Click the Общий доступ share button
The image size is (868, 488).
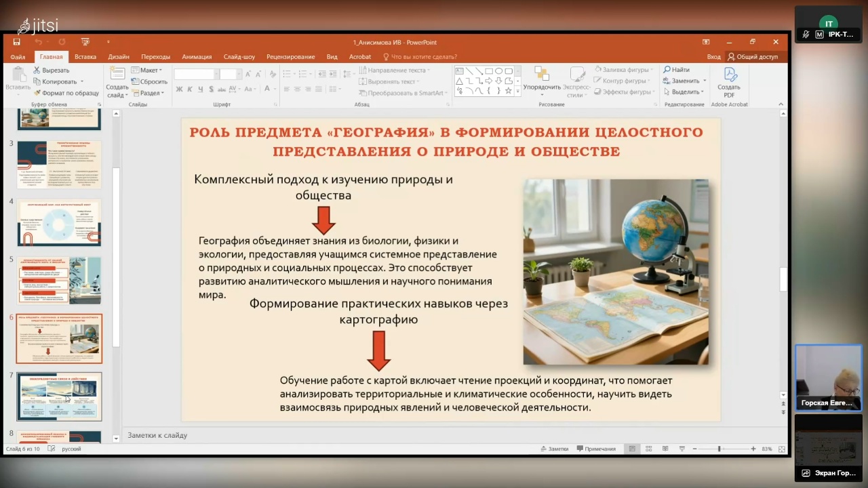click(753, 57)
